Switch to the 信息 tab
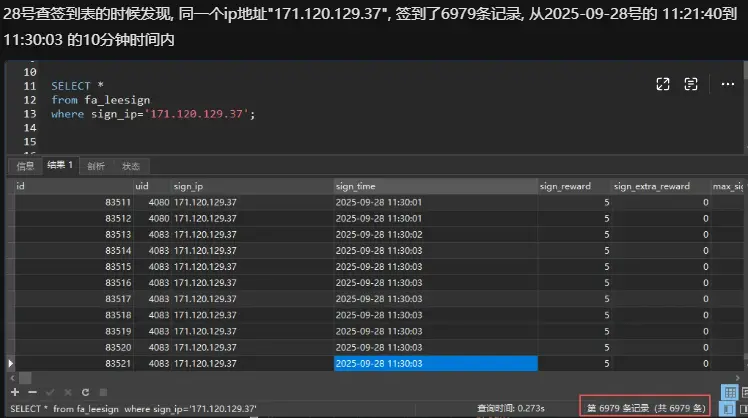748x418 pixels. tap(25, 166)
